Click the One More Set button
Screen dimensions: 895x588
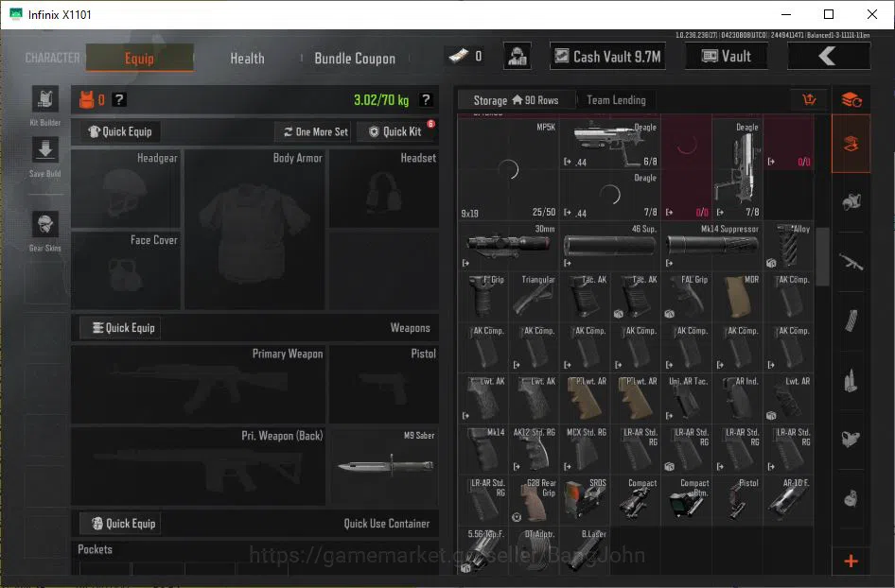[315, 131]
